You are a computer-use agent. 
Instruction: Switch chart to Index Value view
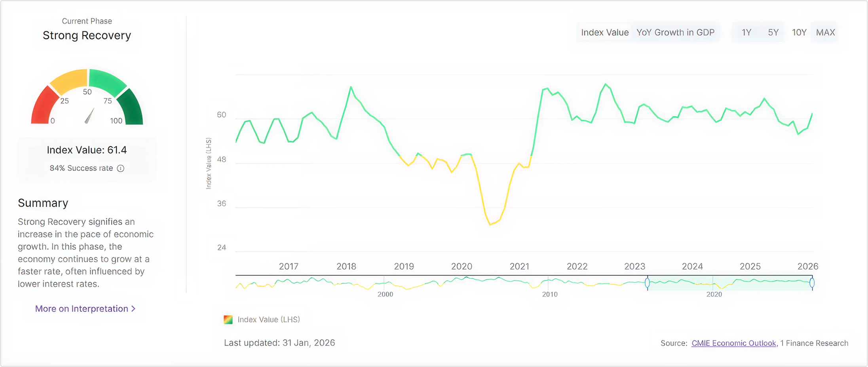click(x=604, y=32)
